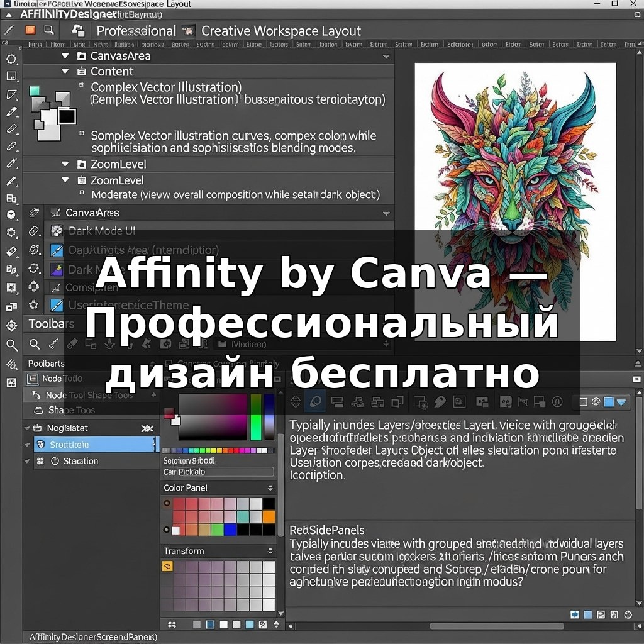
Task: Toggle the round icon on Sroditotlo row
Action: 41,444
